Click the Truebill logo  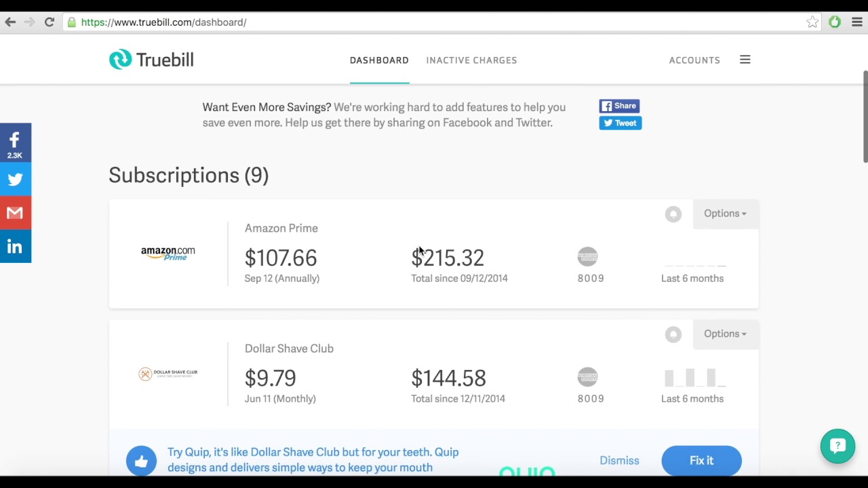click(151, 60)
